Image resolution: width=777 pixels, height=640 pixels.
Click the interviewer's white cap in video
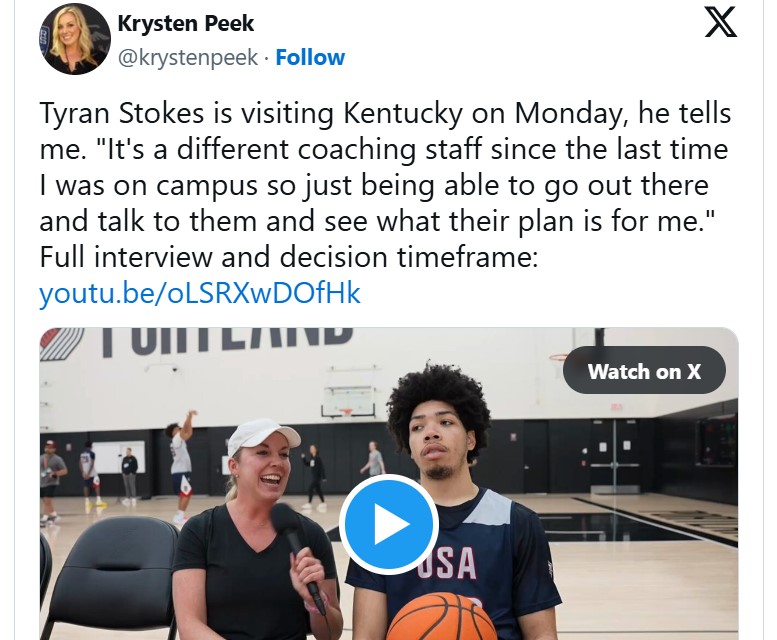tap(260, 436)
